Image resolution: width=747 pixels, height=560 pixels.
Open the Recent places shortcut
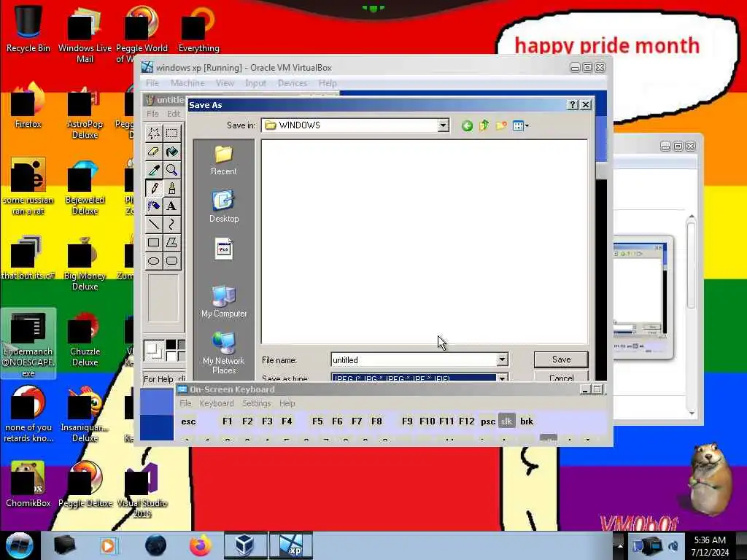[x=223, y=160]
